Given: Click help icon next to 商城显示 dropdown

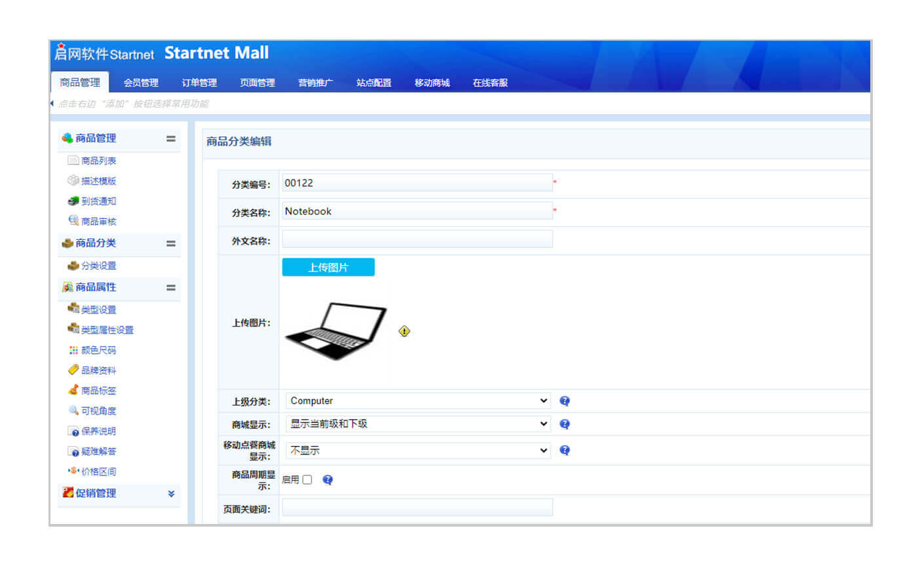Looking at the screenshot, I should [564, 424].
